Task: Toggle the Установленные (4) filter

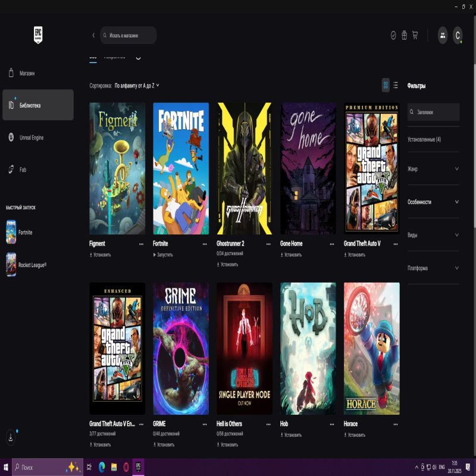Action: tap(424, 139)
